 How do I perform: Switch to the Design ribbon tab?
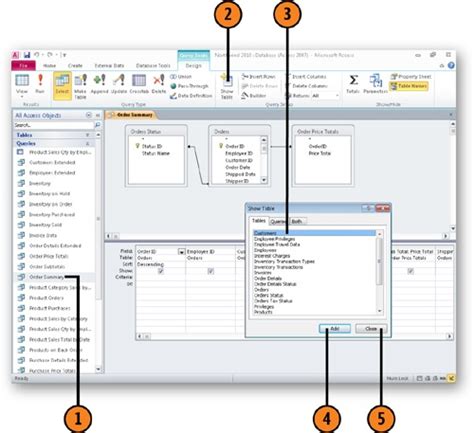tap(193, 66)
